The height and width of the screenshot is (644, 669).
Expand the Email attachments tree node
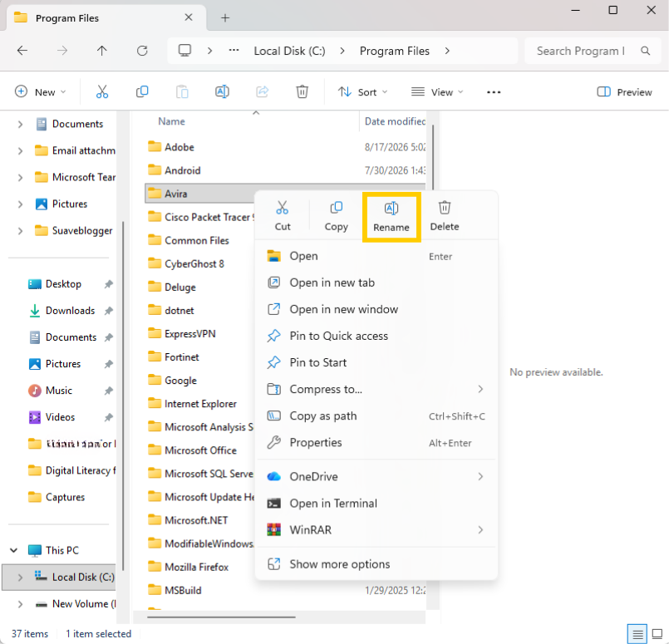pos(20,151)
